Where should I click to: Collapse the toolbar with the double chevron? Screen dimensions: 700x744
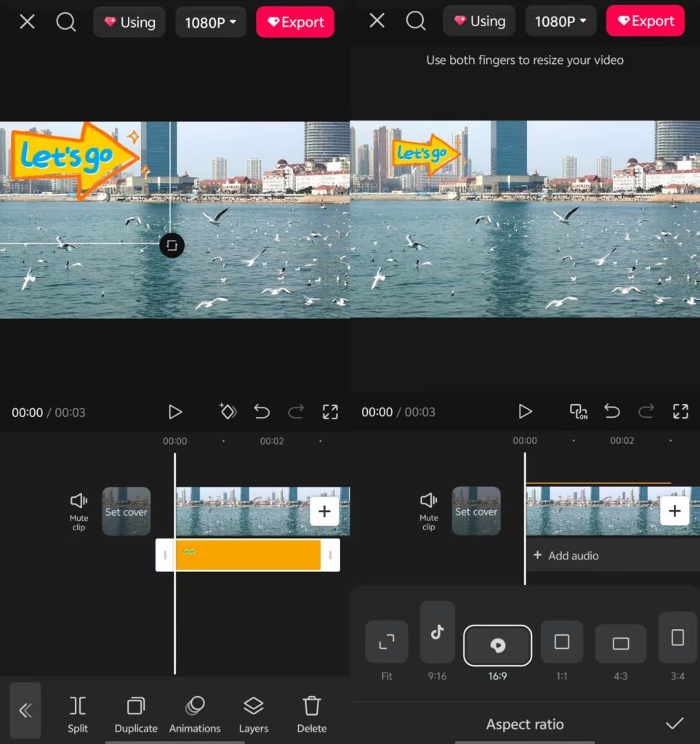point(25,711)
